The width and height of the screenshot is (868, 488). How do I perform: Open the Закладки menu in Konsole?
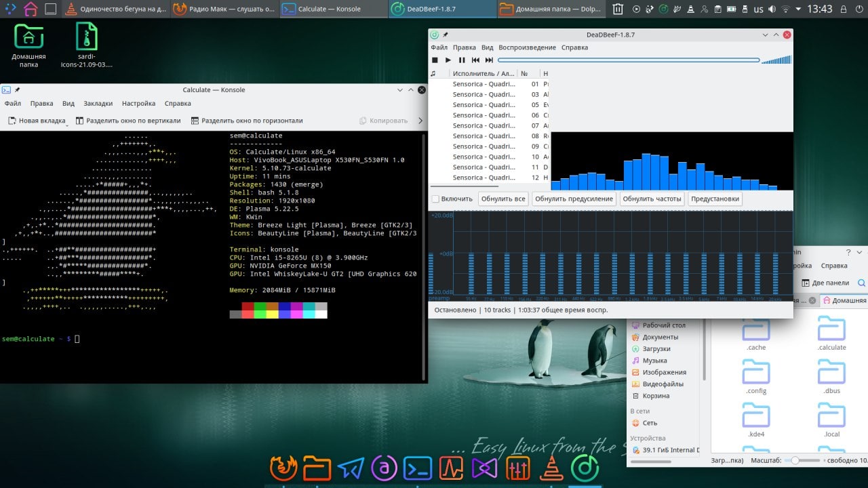coord(98,104)
